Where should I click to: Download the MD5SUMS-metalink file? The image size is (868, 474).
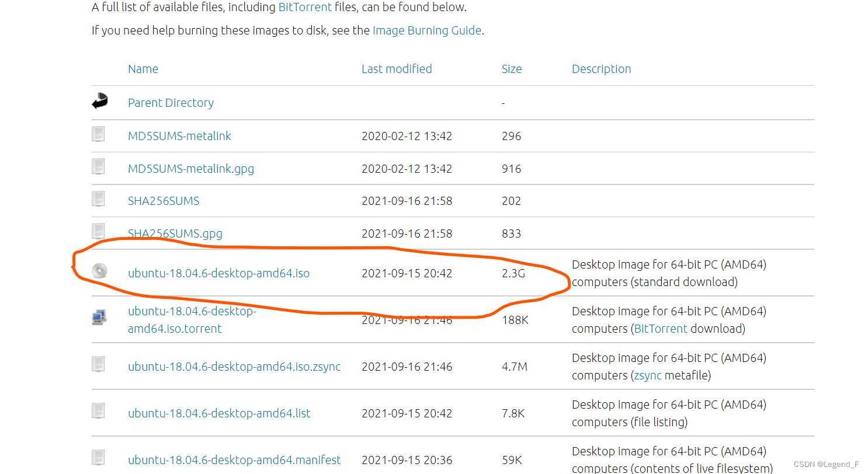(179, 136)
